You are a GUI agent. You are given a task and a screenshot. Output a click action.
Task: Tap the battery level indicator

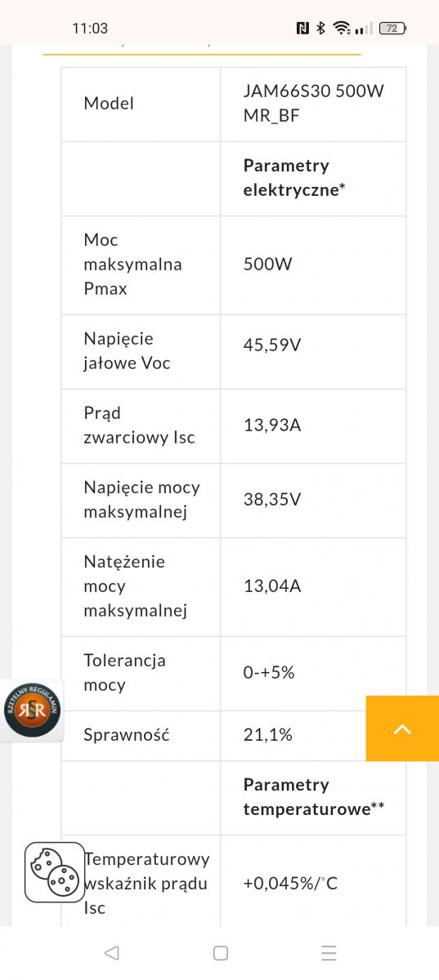click(392, 28)
